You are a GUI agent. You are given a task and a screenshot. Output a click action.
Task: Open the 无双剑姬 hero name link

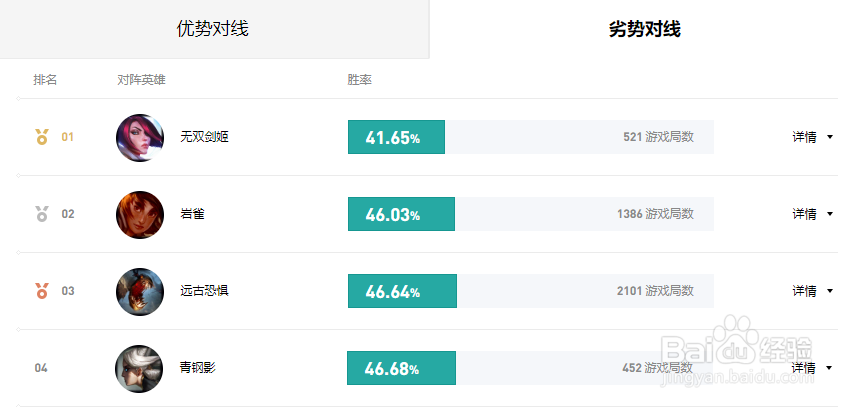coord(204,137)
